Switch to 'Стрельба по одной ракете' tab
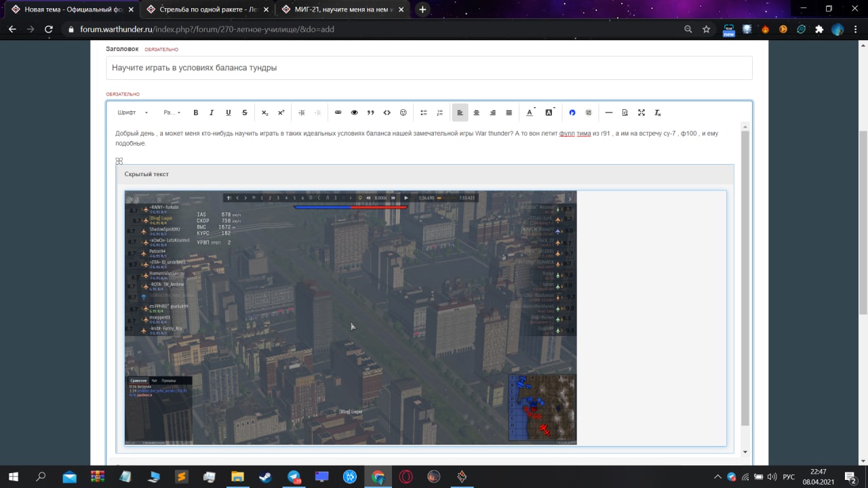This screenshot has width=868, height=488. click(x=208, y=9)
